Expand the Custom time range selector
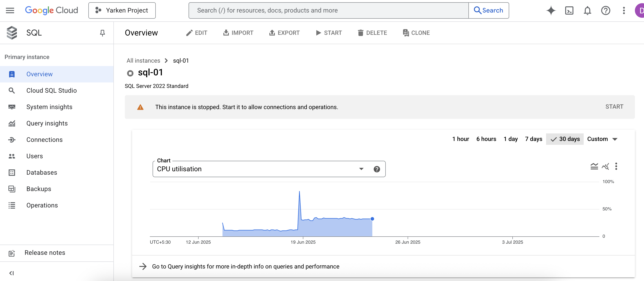 tap(603, 139)
